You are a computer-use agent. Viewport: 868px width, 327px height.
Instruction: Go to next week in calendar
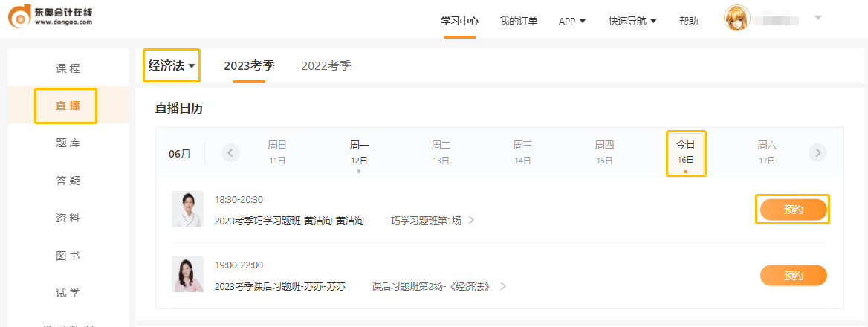pos(817,153)
